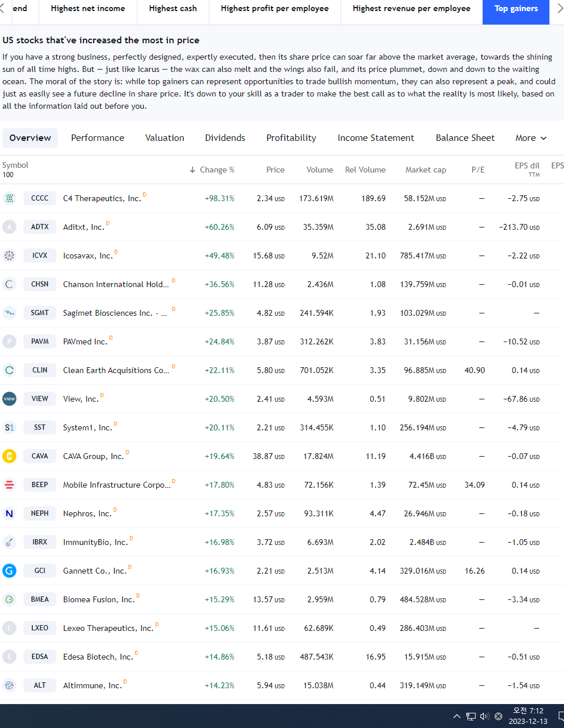Click the SGMT Sagimet logo icon
The width and height of the screenshot is (564, 728).
pyautogui.click(x=9, y=313)
